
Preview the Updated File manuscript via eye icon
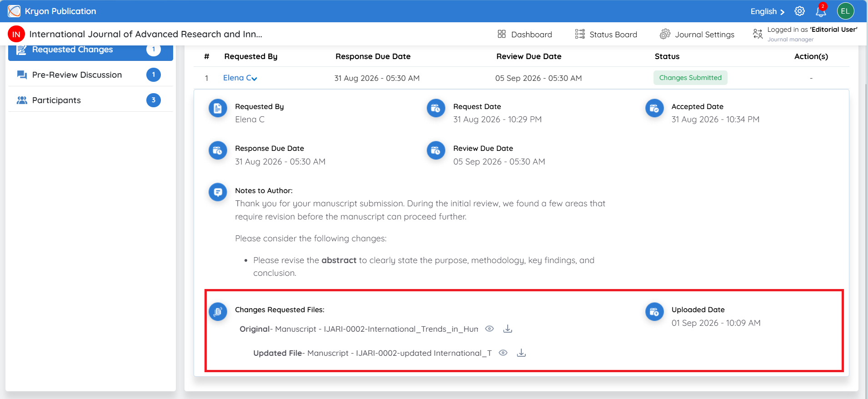coord(503,353)
